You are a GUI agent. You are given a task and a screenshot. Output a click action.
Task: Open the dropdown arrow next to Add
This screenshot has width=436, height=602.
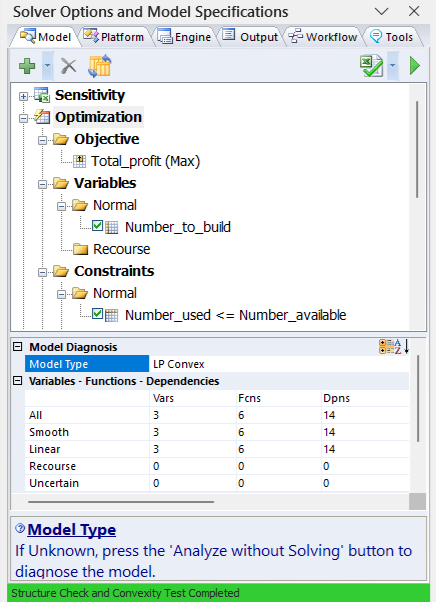(48, 66)
